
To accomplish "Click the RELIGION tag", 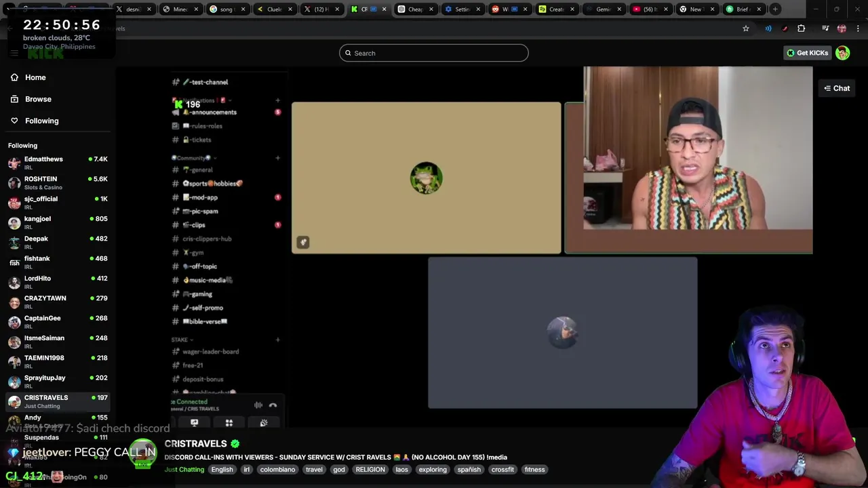I will [x=370, y=469].
